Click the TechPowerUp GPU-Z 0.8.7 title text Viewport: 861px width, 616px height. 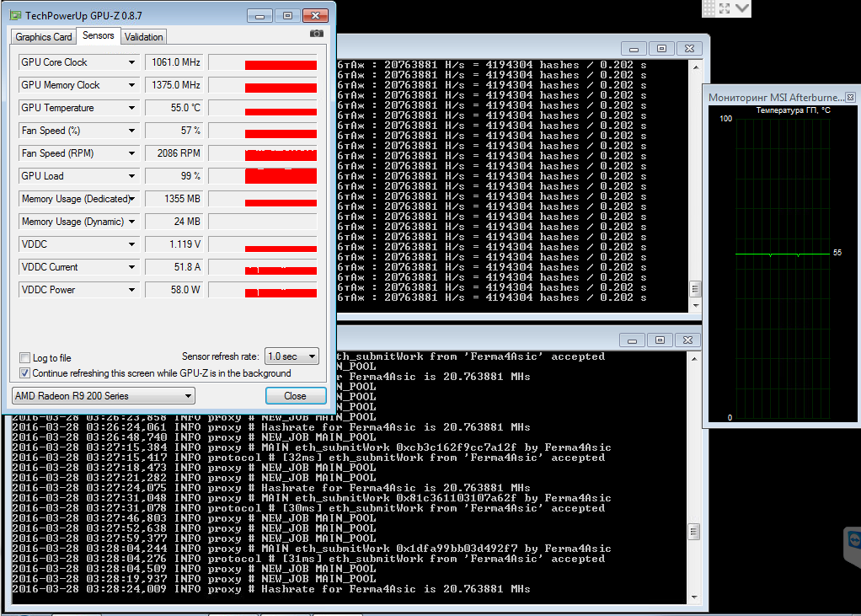point(83,15)
